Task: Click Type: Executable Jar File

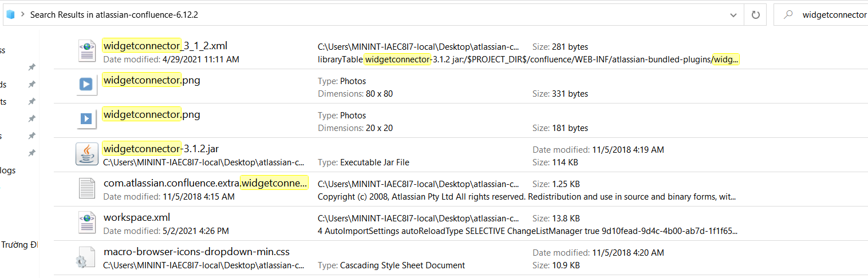Action: click(x=364, y=162)
